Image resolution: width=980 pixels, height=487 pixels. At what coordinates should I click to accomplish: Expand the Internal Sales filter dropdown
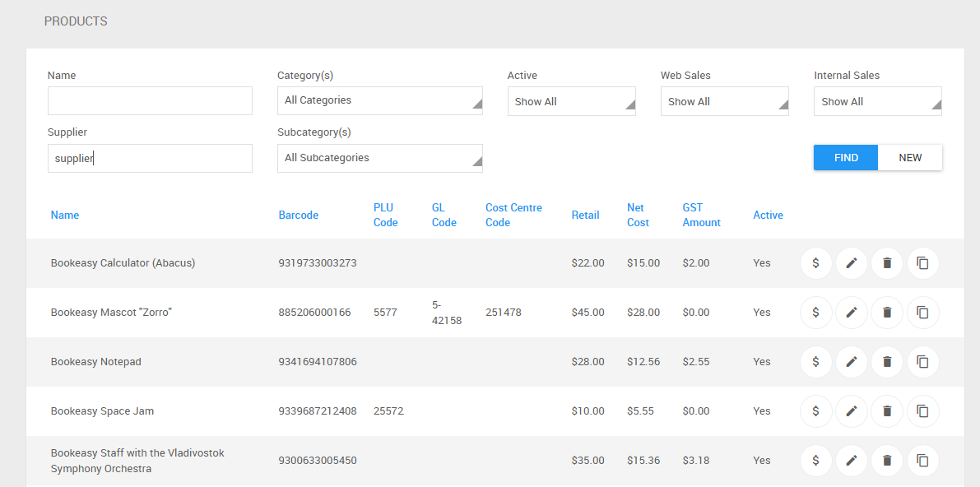tap(877, 101)
